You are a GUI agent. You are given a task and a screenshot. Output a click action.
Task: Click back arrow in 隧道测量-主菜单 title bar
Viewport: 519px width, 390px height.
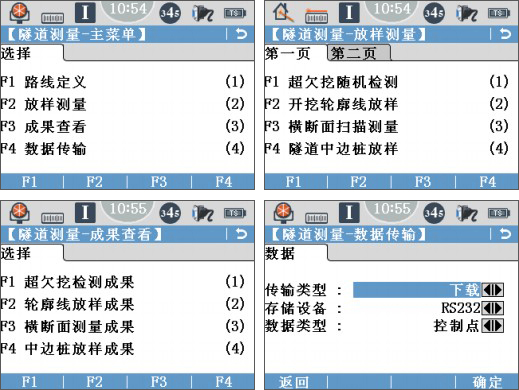tap(241, 34)
